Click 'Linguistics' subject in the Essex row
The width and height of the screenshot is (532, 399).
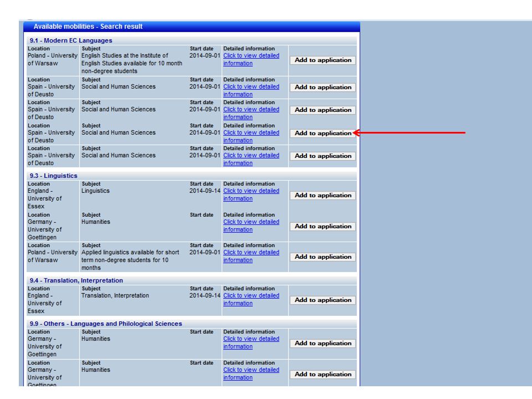(95, 191)
